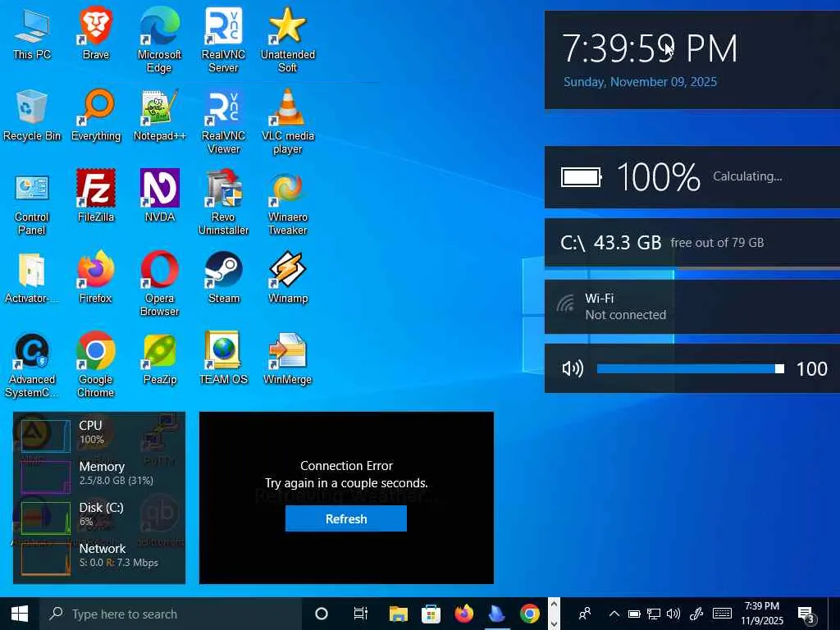Click the volume slider in the widget

coord(690,368)
